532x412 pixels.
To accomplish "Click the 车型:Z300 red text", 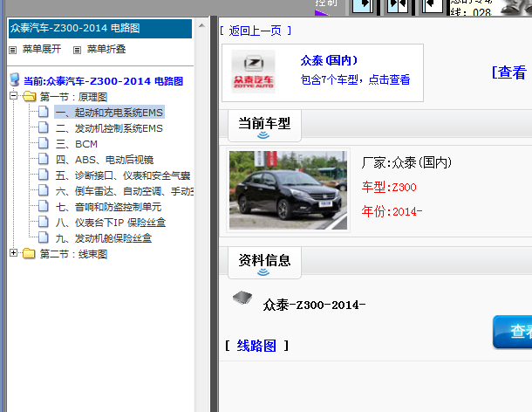I will click(x=389, y=187).
